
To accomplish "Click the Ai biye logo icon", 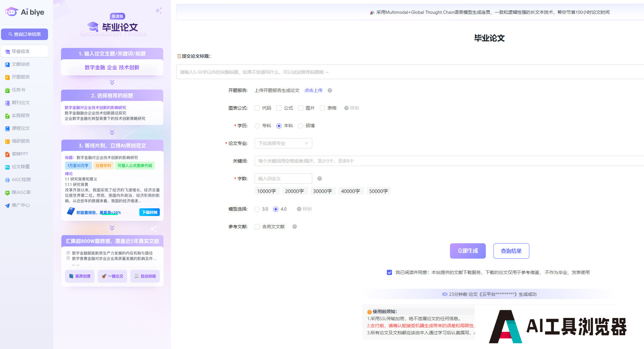I will [x=12, y=12].
